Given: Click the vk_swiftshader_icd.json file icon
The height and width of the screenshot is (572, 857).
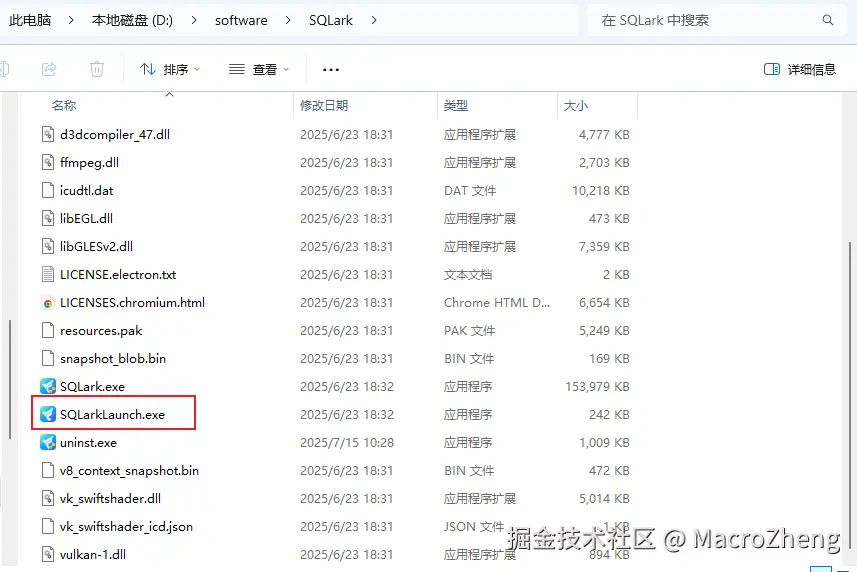Looking at the screenshot, I should [x=48, y=526].
